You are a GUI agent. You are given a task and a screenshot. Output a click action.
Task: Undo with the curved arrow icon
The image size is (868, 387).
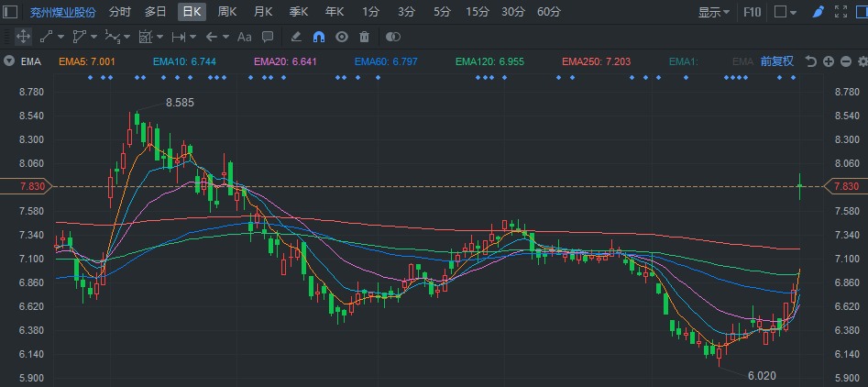coord(811,61)
